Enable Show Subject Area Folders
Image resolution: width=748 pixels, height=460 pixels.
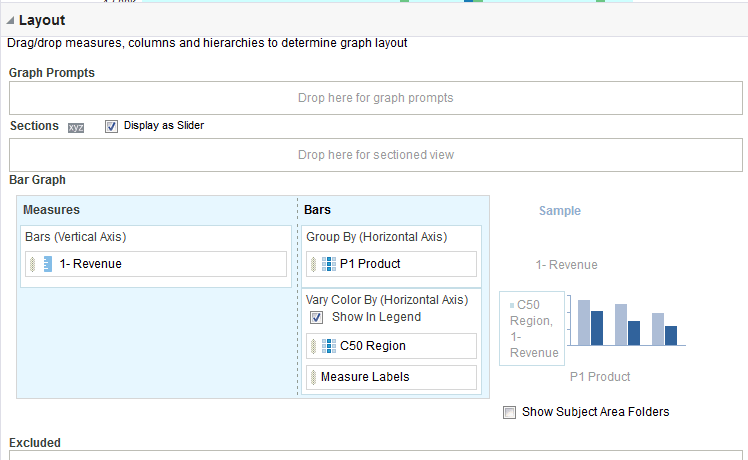510,412
